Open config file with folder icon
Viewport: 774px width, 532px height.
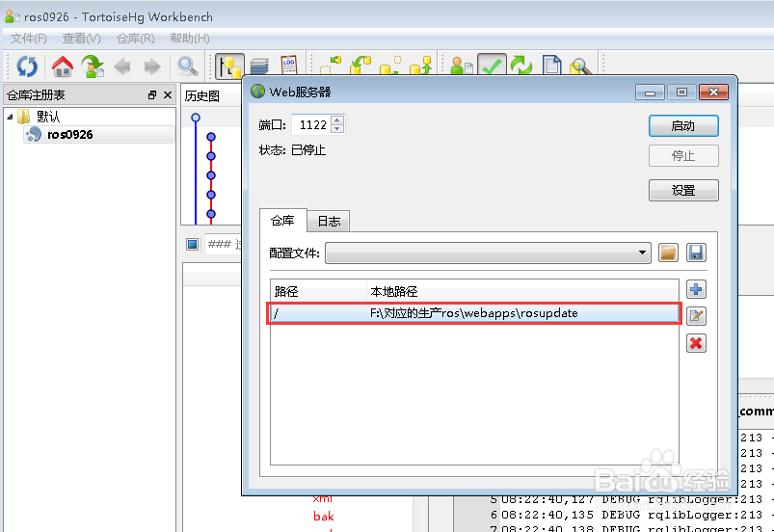[x=668, y=253]
